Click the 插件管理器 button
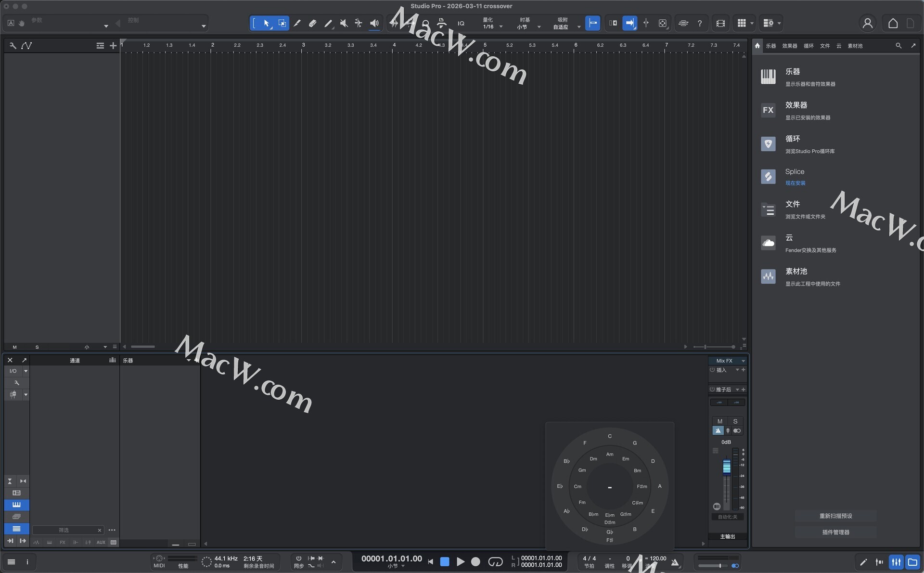This screenshot has height=573, width=924. point(835,532)
